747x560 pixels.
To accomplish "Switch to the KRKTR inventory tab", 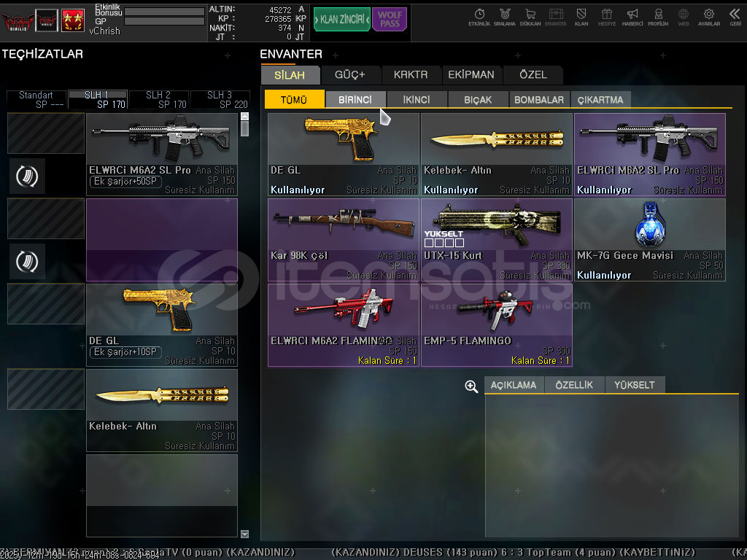I will pyautogui.click(x=411, y=74).
